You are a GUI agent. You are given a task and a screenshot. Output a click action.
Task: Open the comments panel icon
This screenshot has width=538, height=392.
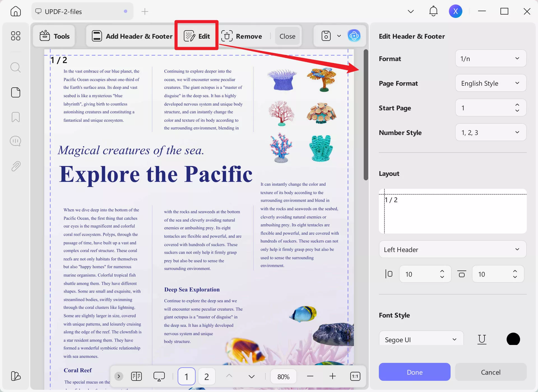pos(15,141)
